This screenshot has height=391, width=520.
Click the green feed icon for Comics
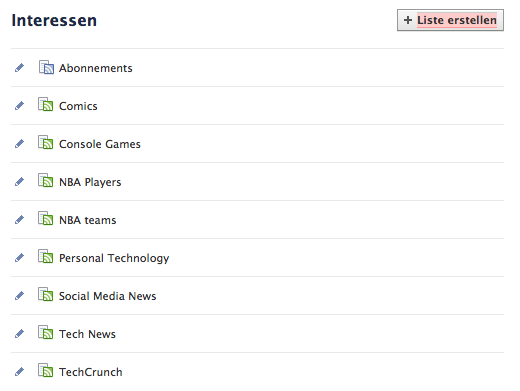pos(46,104)
